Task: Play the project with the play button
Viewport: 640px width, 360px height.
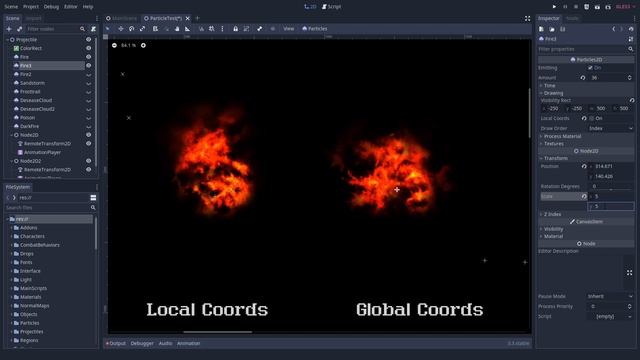Action: 554,7
